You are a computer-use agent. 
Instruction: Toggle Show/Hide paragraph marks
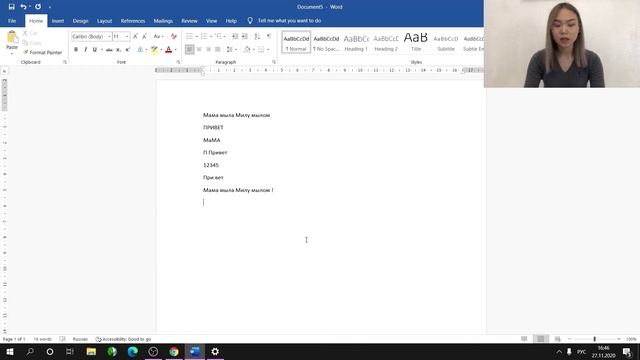click(269, 37)
